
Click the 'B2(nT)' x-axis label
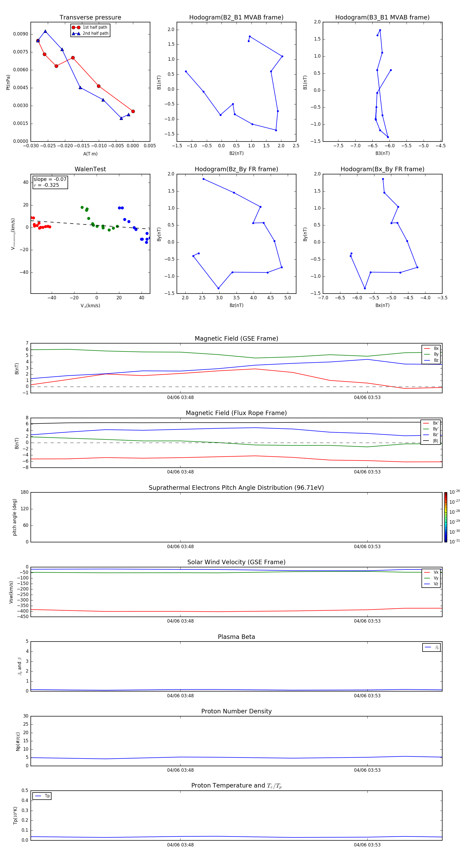(236, 153)
